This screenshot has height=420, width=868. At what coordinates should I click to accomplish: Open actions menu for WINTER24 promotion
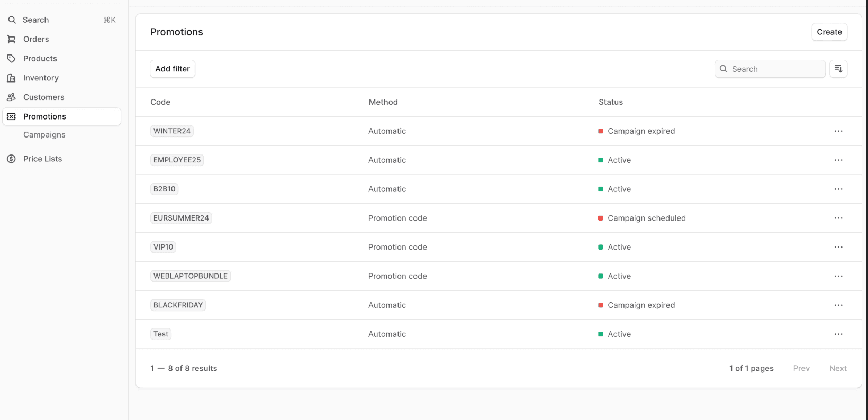coord(838,131)
